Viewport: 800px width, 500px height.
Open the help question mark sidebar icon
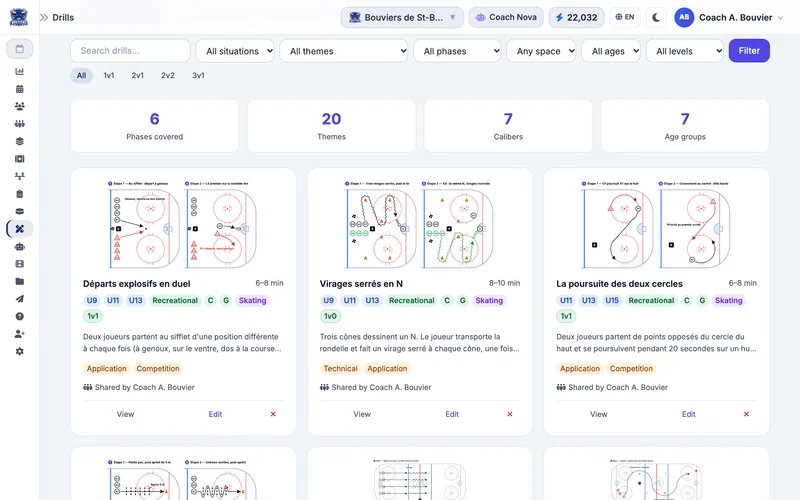[x=19, y=316]
